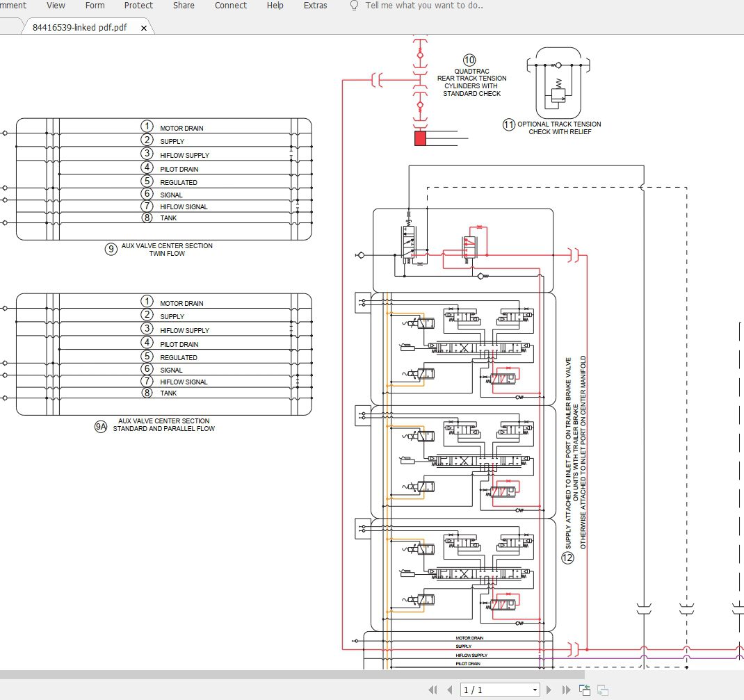Jump to the last page icon

(x=565, y=690)
